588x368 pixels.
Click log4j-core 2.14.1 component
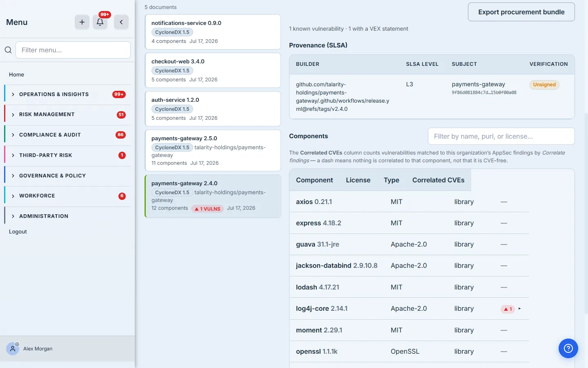(322, 308)
